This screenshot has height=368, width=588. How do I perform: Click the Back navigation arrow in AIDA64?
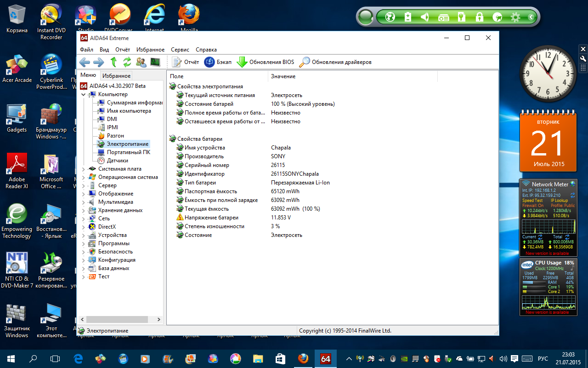click(x=85, y=62)
